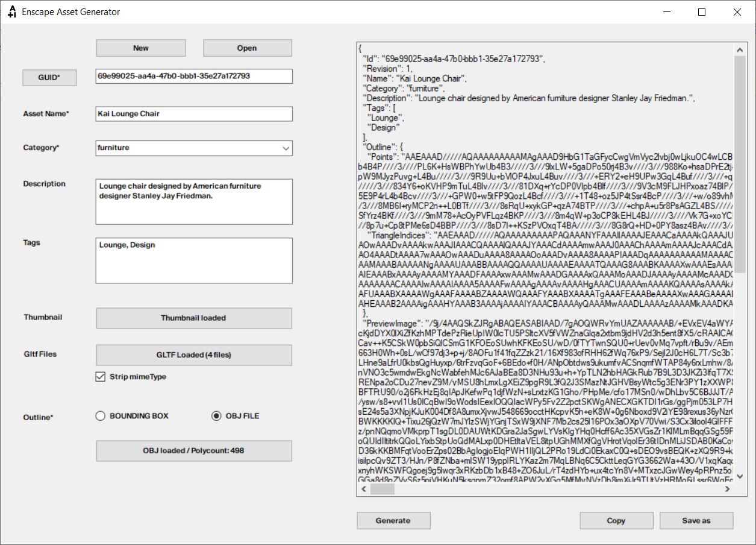756x545 pixels.
Task: Click the Enscape Asset Generator title bar icon
Action: pos(11,12)
